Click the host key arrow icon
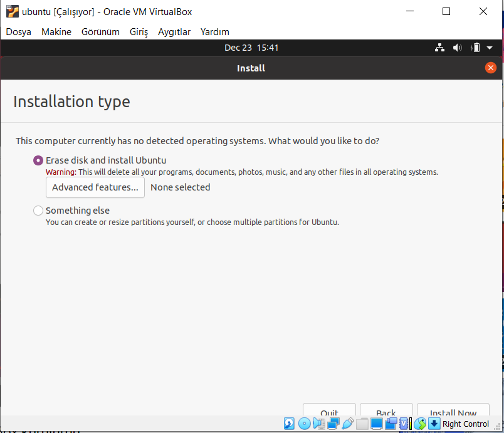504x433 pixels. (x=434, y=424)
